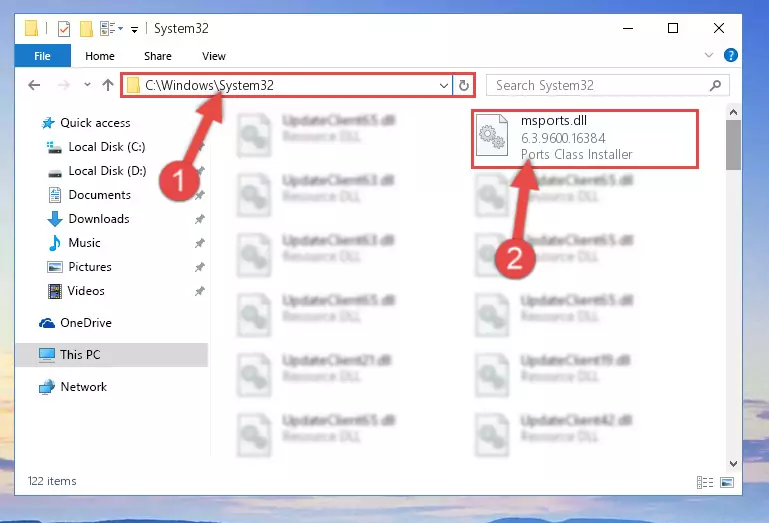Select OneDrive in the navigation pane
Viewport: 769px width, 523px height.
click(x=86, y=323)
